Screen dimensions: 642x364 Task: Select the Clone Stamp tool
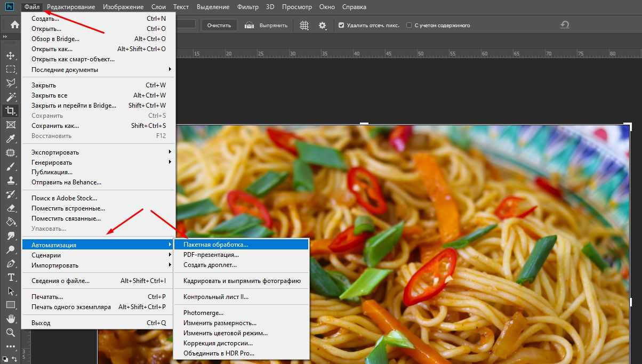coord(10,180)
